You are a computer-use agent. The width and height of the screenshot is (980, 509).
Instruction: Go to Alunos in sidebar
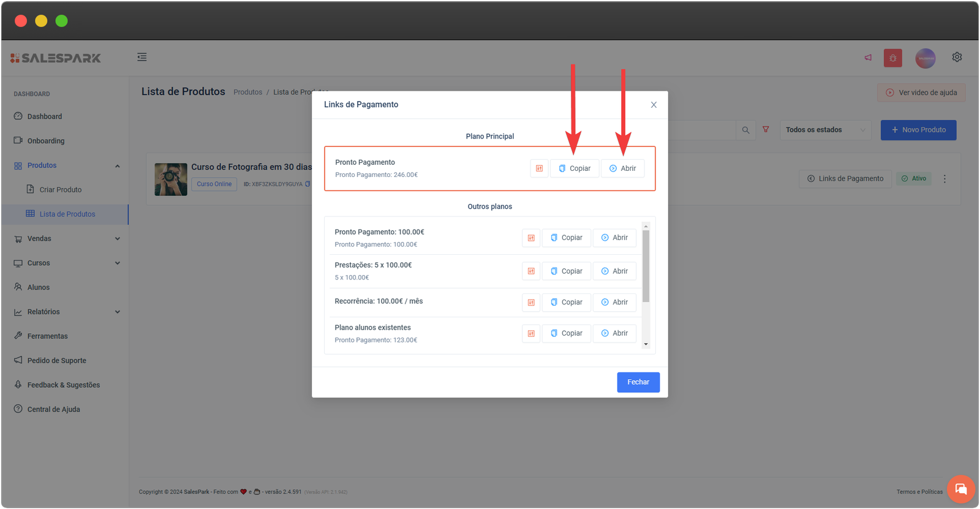pos(39,287)
